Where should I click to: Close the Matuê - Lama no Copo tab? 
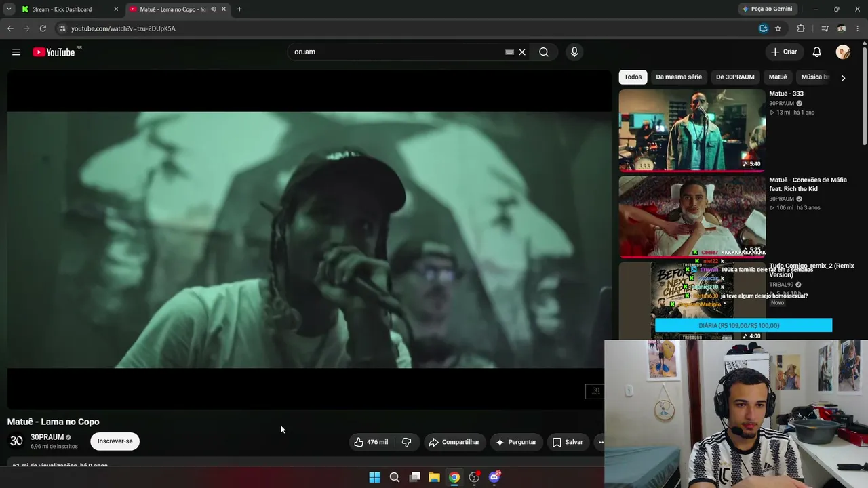(x=224, y=9)
